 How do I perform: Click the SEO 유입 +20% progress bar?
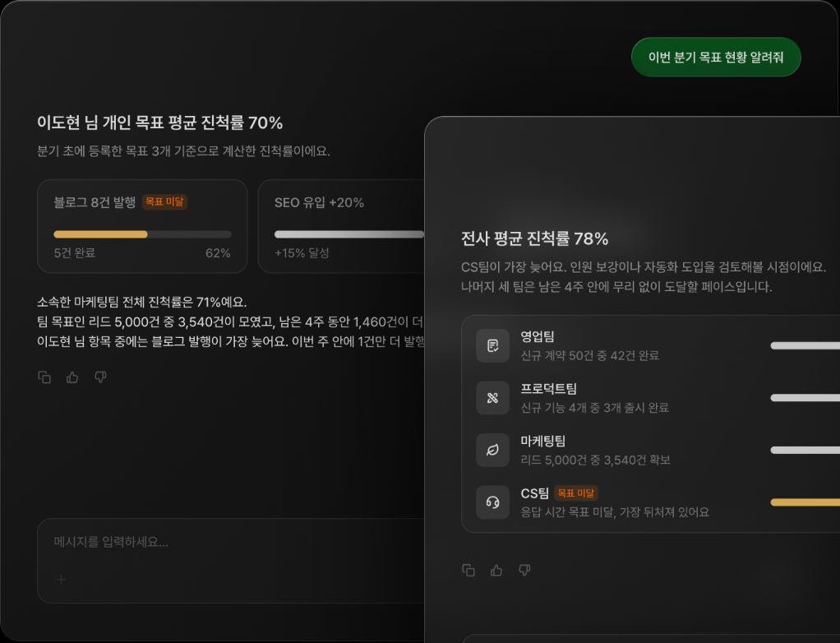coord(349,234)
